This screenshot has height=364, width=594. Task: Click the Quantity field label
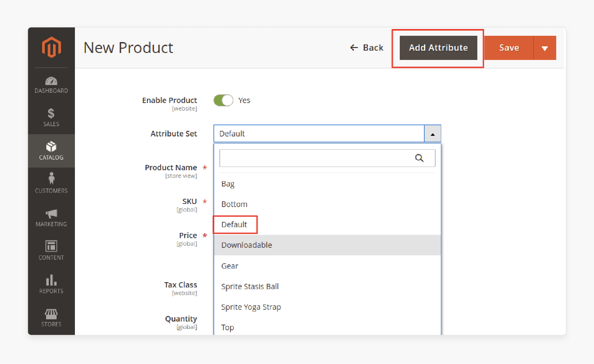click(x=181, y=319)
